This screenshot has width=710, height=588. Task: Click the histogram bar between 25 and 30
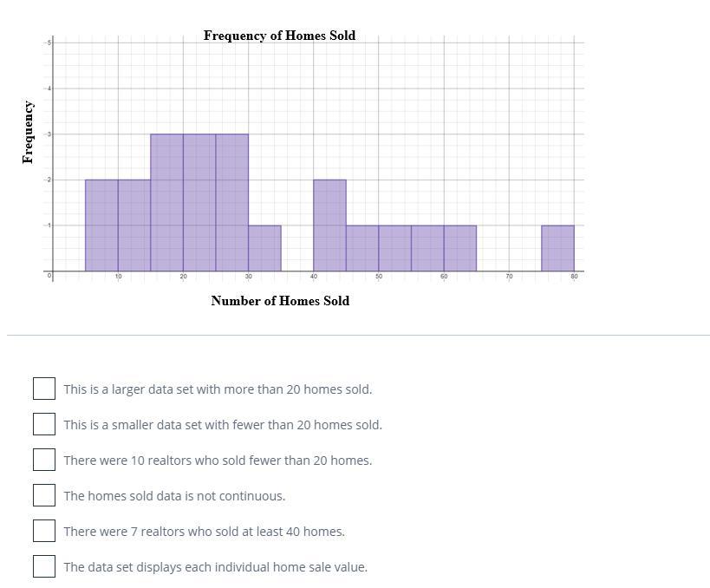tap(232, 202)
